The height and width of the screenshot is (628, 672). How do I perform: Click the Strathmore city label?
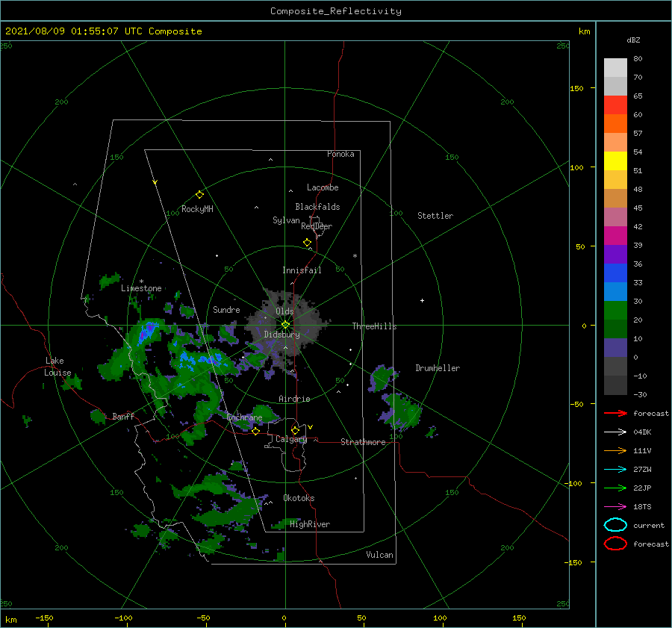pos(363,442)
